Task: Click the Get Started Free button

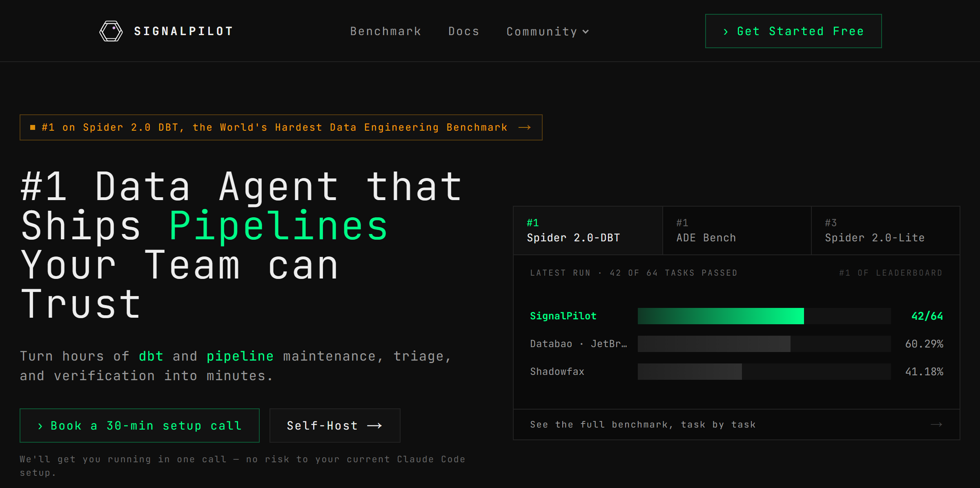Action: pyautogui.click(x=793, y=31)
